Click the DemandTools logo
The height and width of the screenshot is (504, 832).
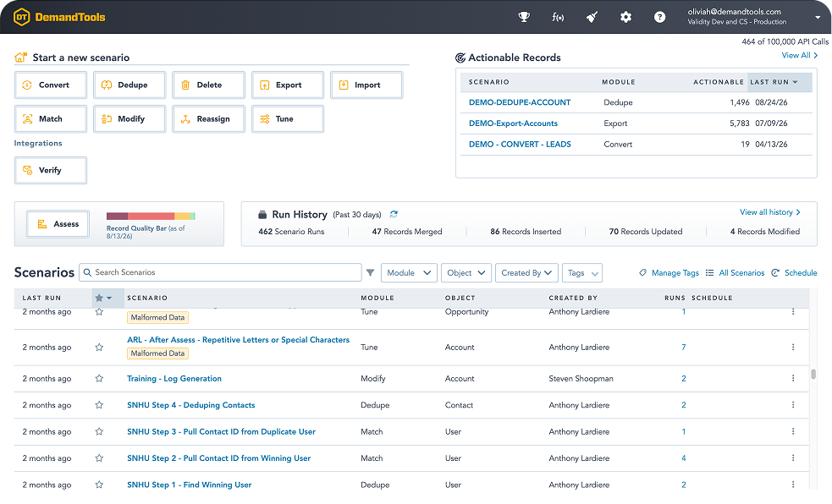point(59,17)
